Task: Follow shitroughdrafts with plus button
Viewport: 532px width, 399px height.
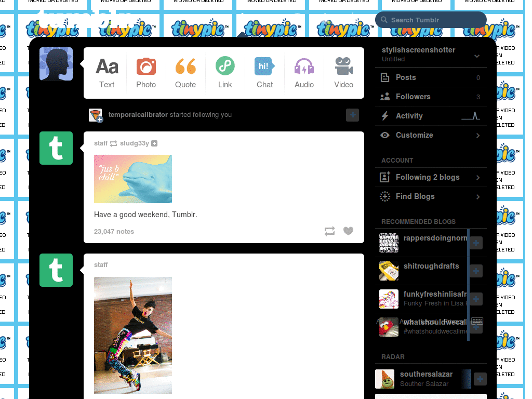Action: pos(476,271)
